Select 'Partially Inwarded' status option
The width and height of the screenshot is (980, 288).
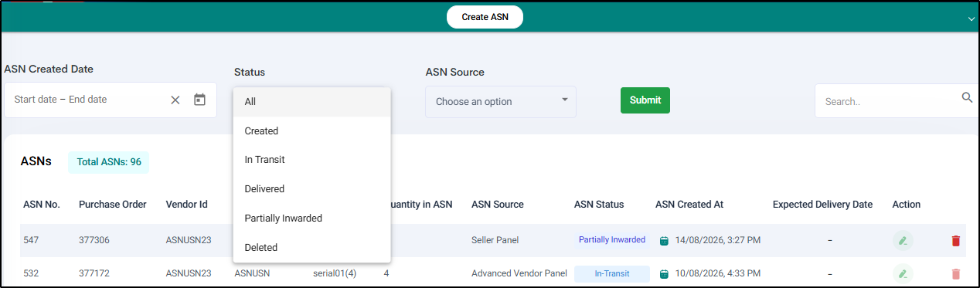click(312, 219)
